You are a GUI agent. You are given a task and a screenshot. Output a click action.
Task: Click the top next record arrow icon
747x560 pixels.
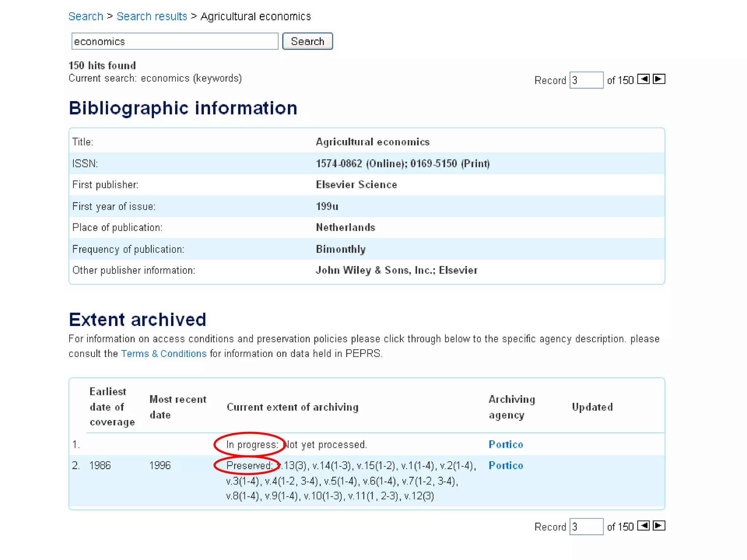point(659,79)
